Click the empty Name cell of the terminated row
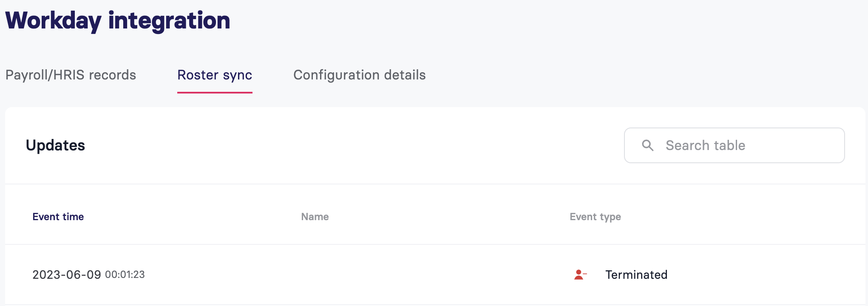 pos(435,275)
